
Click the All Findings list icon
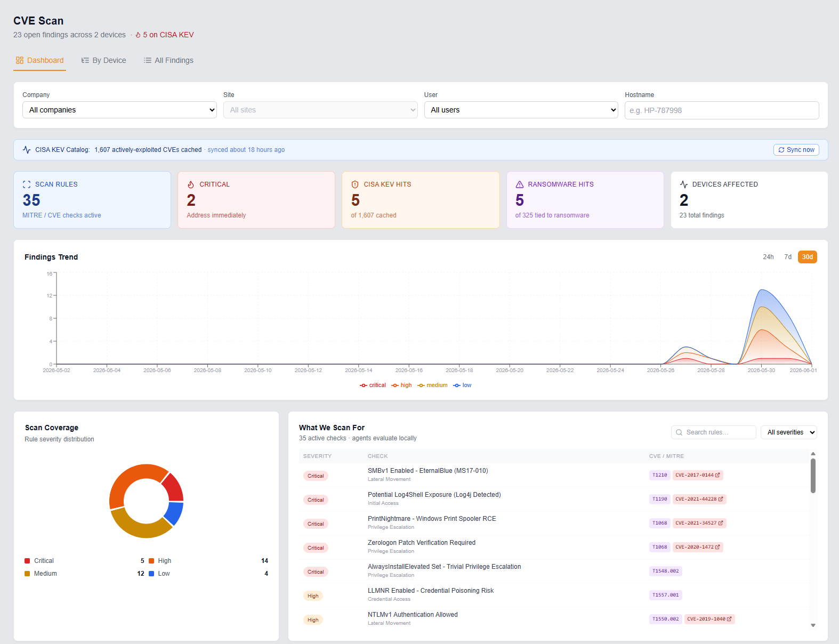point(148,60)
